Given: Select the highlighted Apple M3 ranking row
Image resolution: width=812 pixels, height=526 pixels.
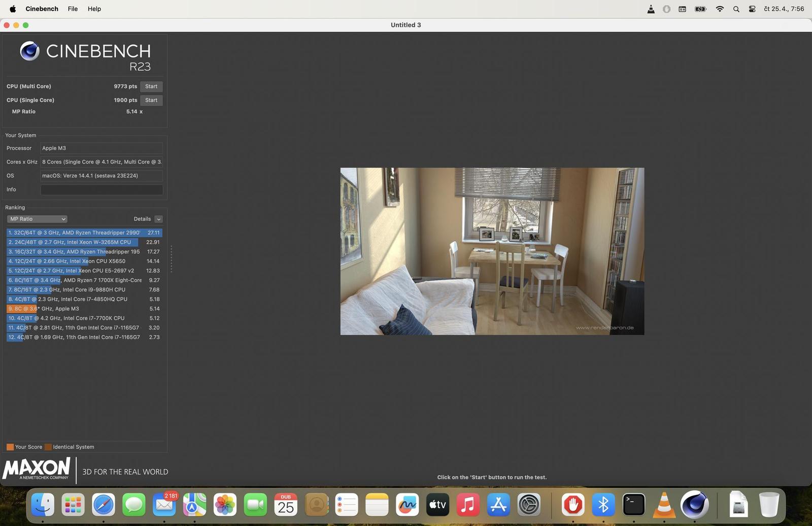Looking at the screenshot, I should click(x=84, y=309).
